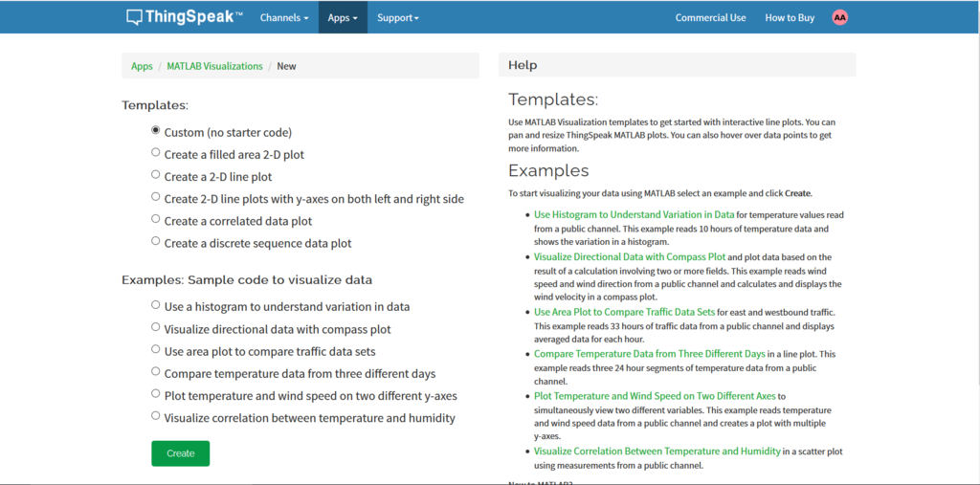Viewport: 980px width, 485px height.
Task: Expand the Channels dropdown menu
Action: pyautogui.click(x=284, y=17)
